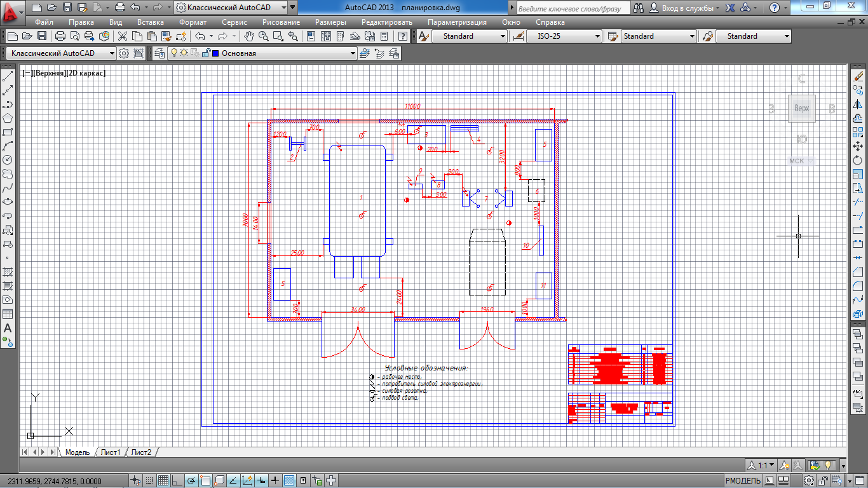Image resolution: width=868 pixels, height=488 pixels.
Task: Open the Plot printer icon
Action: [x=60, y=36]
